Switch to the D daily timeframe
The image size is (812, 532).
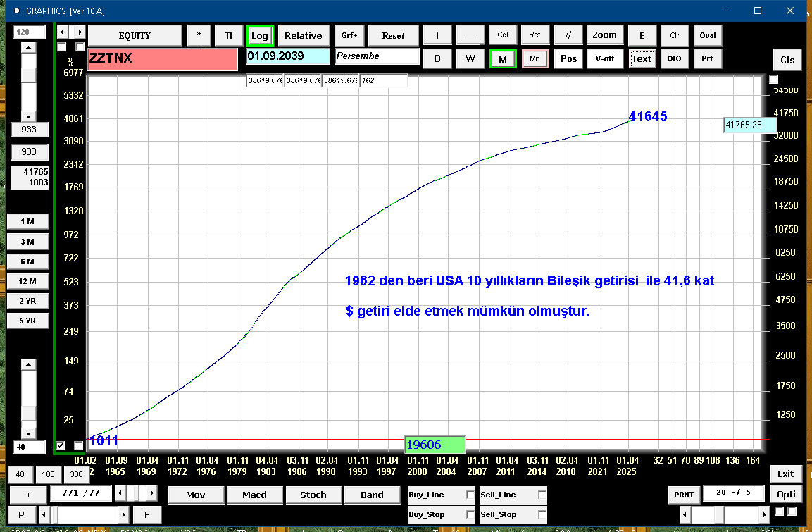click(x=437, y=58)
